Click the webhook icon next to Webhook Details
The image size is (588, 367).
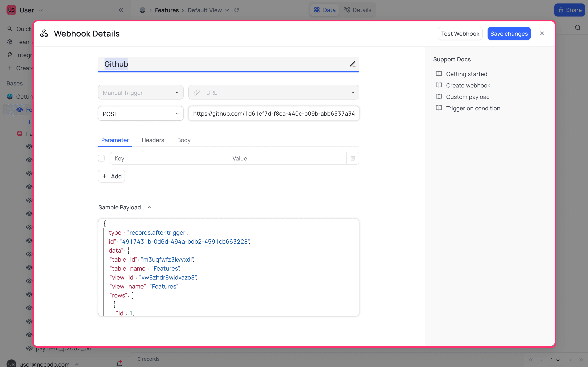point(44,33)
